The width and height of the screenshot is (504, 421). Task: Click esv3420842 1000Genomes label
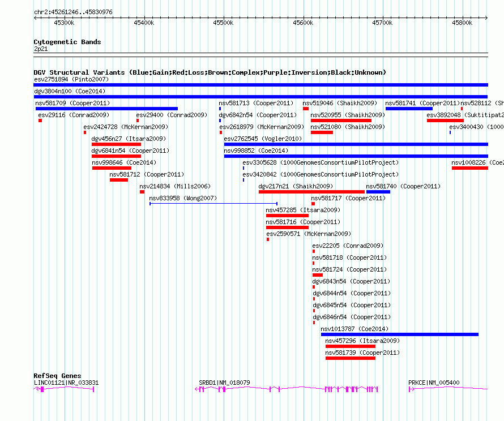tap(321, 174)
